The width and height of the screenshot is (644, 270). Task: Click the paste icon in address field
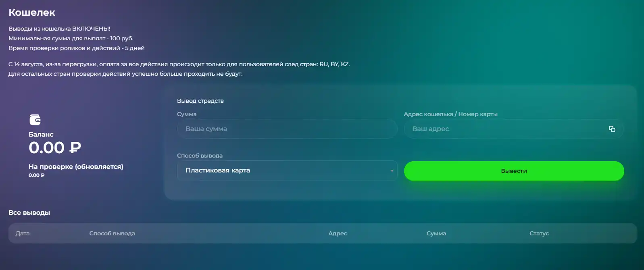tap(612, 129)
